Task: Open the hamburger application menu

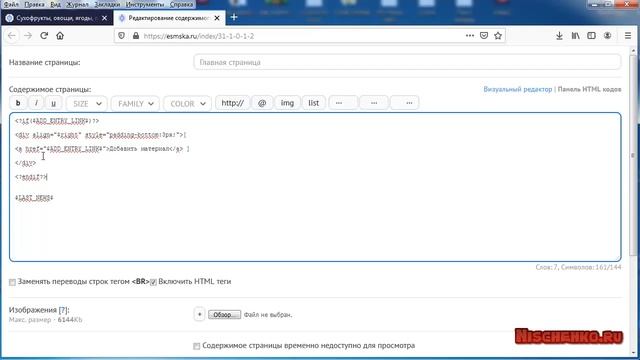Action: pyautogui.click(x=628, y=36)
